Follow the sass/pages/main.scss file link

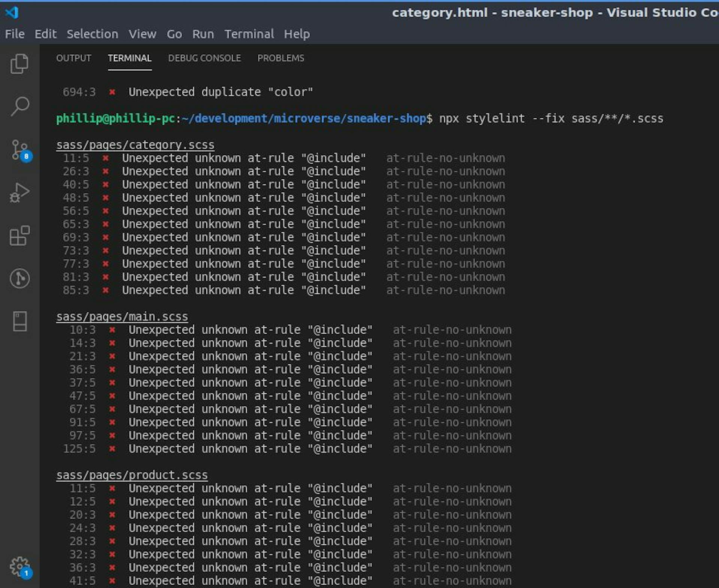click(x=122, y=317)
